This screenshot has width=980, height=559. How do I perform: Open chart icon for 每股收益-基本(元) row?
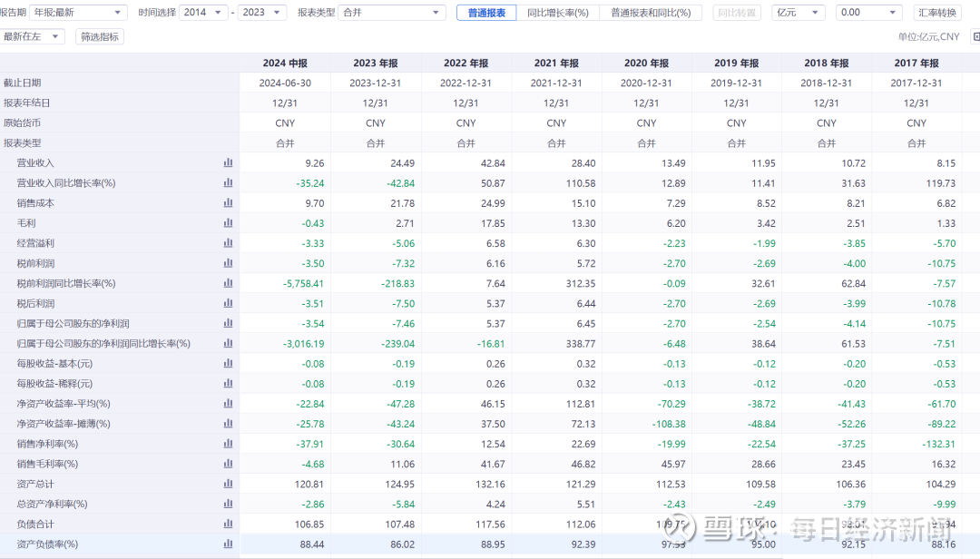click(x=228, y=363)
